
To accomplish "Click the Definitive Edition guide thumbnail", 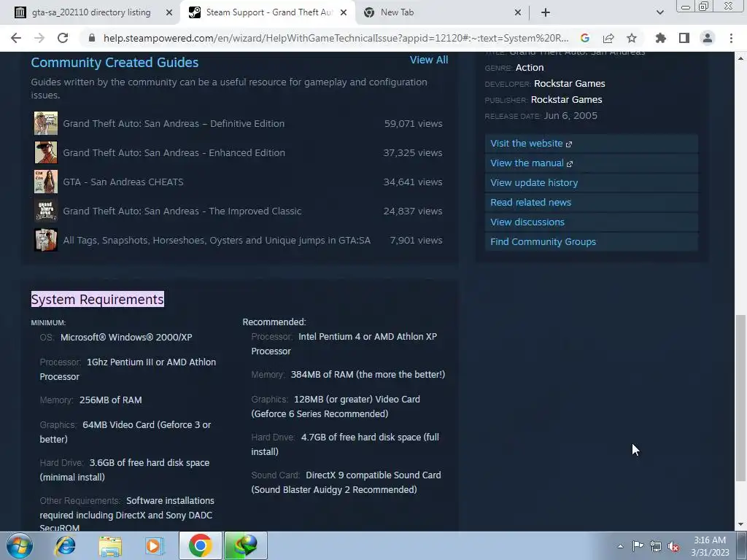I will 46,123.
